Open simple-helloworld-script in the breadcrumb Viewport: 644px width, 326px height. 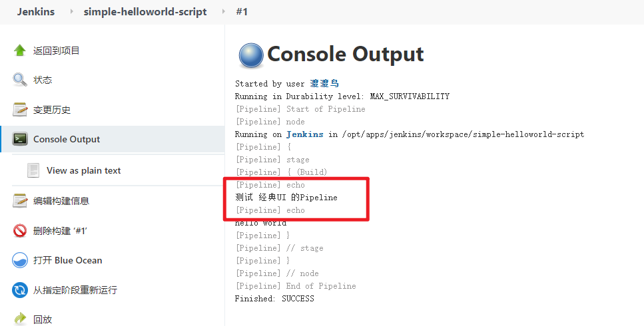[x=145, y=12]
